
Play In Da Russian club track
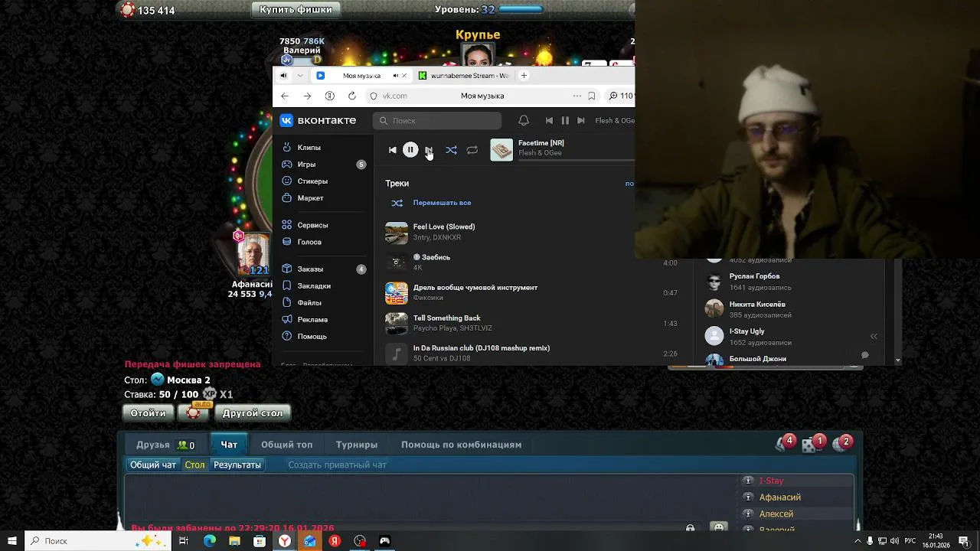tap(482, 348)
